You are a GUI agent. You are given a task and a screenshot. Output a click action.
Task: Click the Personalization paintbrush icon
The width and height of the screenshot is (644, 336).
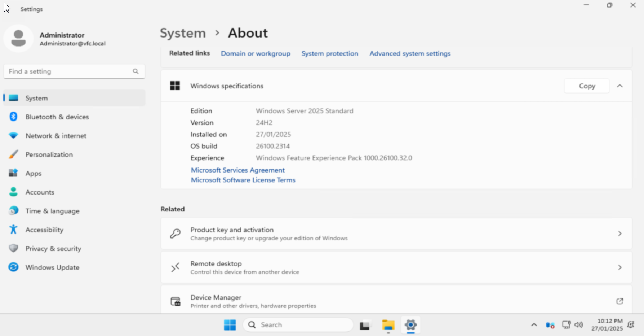click(13, 154)
